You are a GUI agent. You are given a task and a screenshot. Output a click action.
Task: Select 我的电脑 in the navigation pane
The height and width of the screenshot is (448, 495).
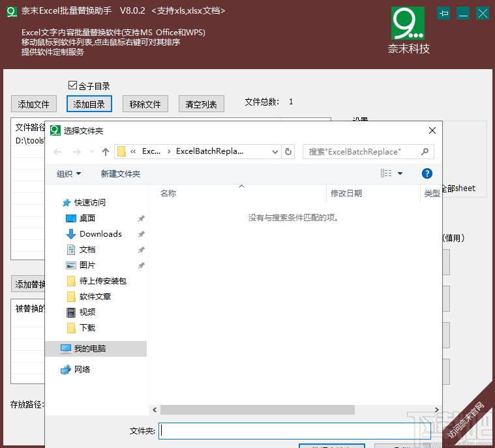[x=96, y=348]
